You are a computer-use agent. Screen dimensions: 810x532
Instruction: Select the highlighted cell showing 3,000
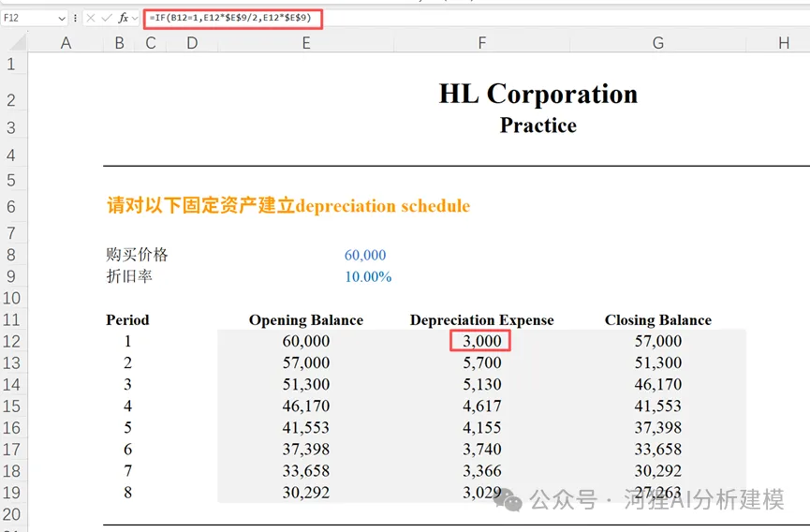481,341
